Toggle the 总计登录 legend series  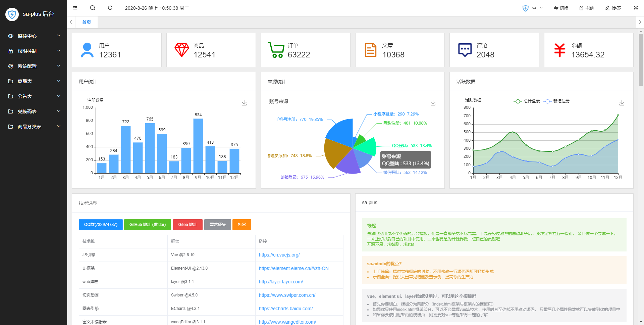[x=527, y=101]
